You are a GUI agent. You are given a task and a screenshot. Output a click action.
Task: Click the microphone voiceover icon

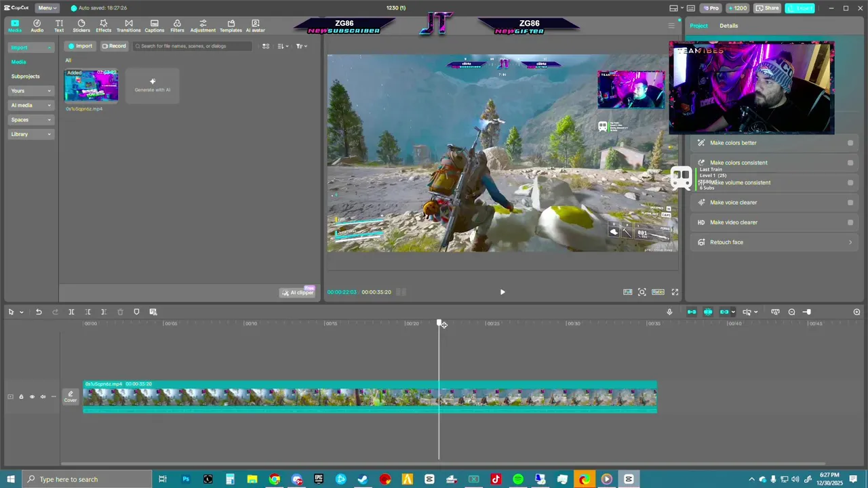click(x=669, y=312)
